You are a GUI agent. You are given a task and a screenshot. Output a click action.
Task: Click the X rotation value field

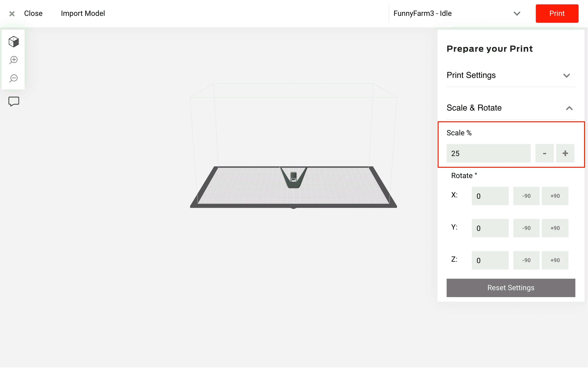coord(490,196)
